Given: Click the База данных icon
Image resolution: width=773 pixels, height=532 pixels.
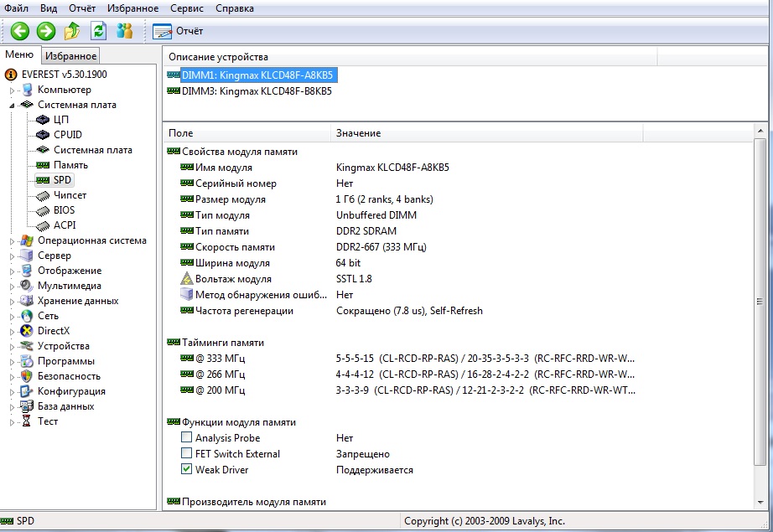Looking at the screenshot, I should click(27, 406).
